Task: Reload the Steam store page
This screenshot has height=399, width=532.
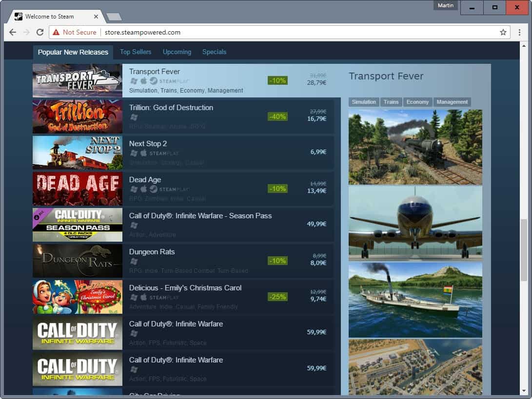Action: pyautogui.click(x=40, y=32)
